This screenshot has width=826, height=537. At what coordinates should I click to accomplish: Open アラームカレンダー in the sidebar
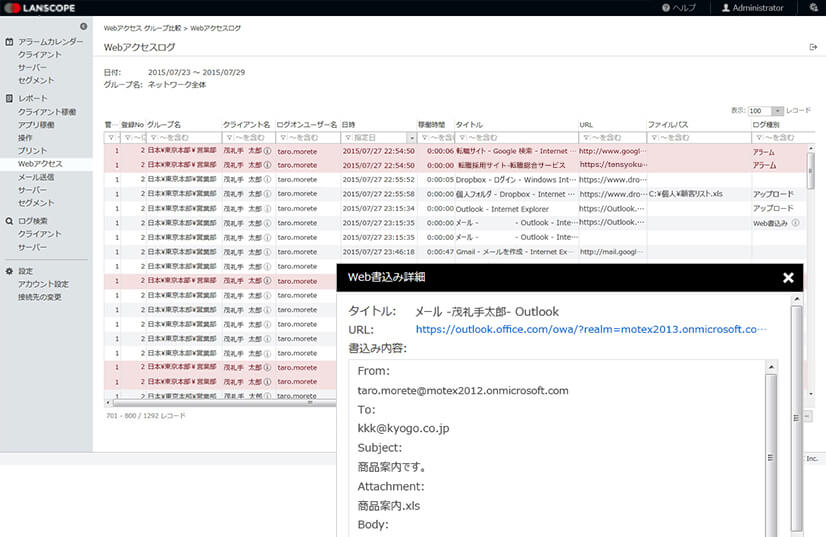click(x=51, y=42)
